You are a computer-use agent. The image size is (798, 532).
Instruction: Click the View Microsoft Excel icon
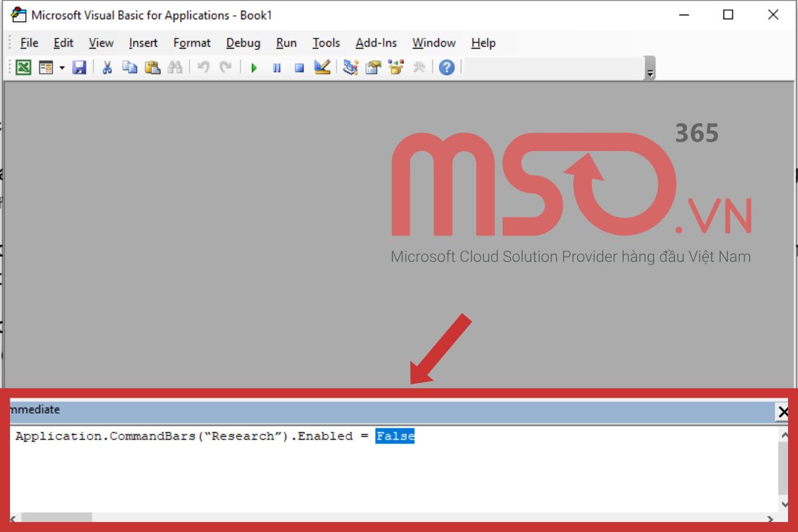point(23,67)
